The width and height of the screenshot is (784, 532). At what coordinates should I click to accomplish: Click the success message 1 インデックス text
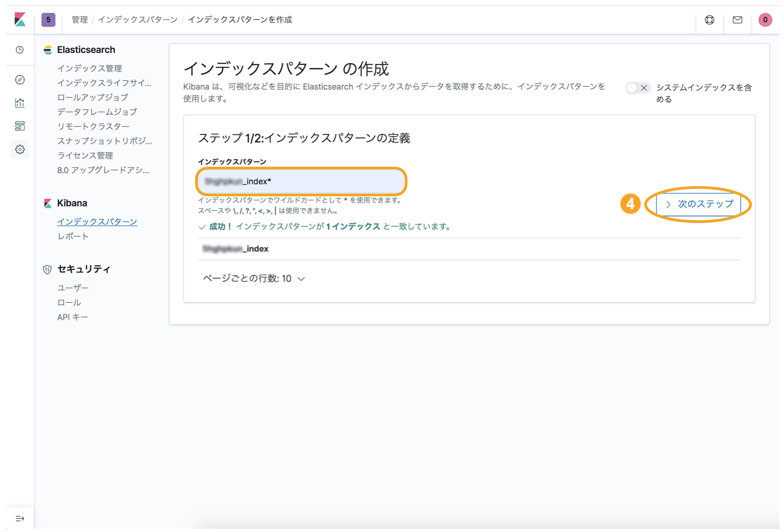pos(353,226)
